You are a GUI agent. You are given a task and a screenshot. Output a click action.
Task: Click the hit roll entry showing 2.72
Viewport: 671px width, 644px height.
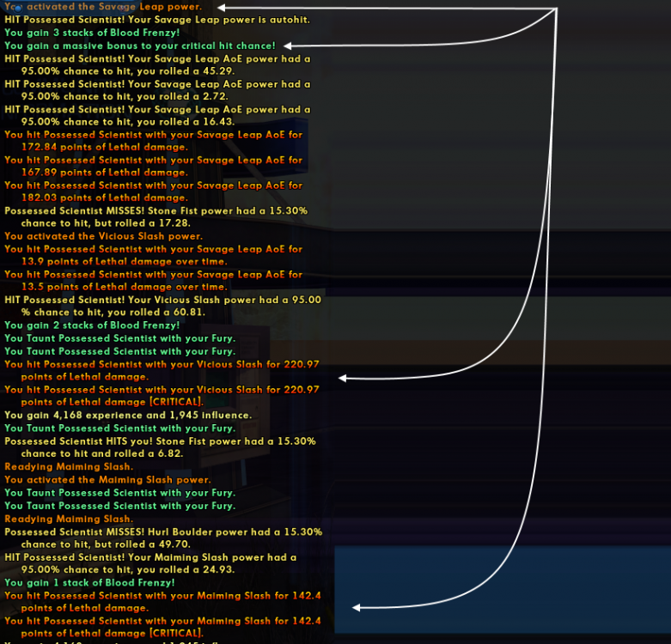[x=157, y=90]
